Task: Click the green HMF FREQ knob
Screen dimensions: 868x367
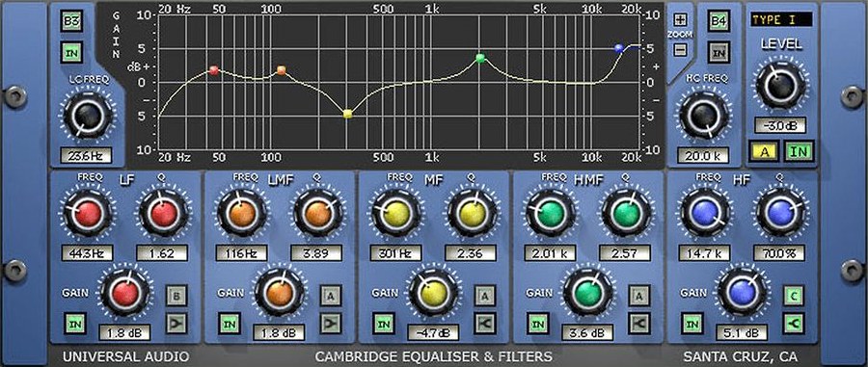Action: tap(551, 213)
